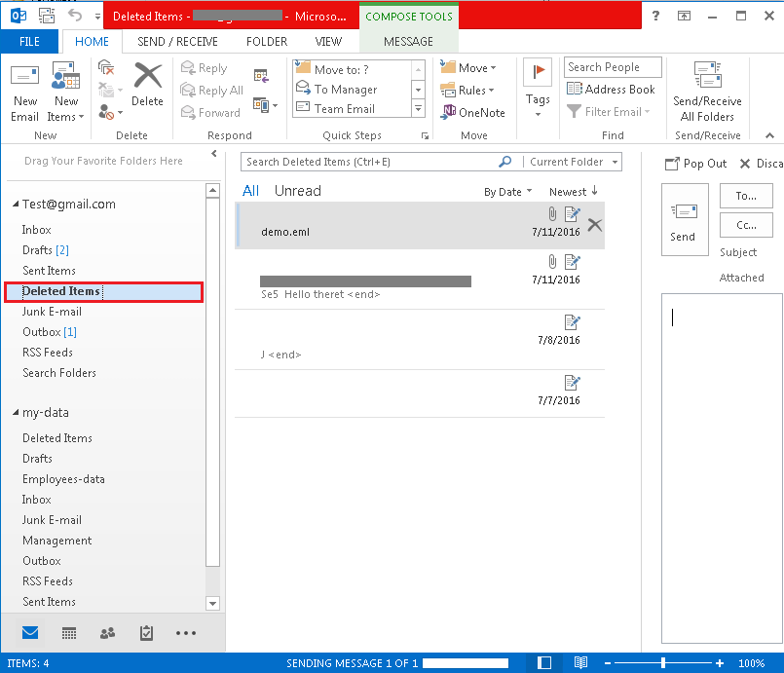The height and width of the screenshot is (673, 784).
Task: Open the Junk mail dropdown
Action: [110, 111]
